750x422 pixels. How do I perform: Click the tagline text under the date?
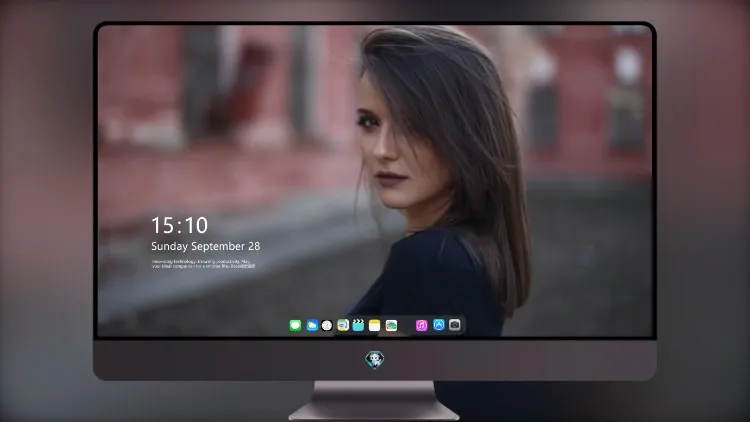tap(203, 264)
